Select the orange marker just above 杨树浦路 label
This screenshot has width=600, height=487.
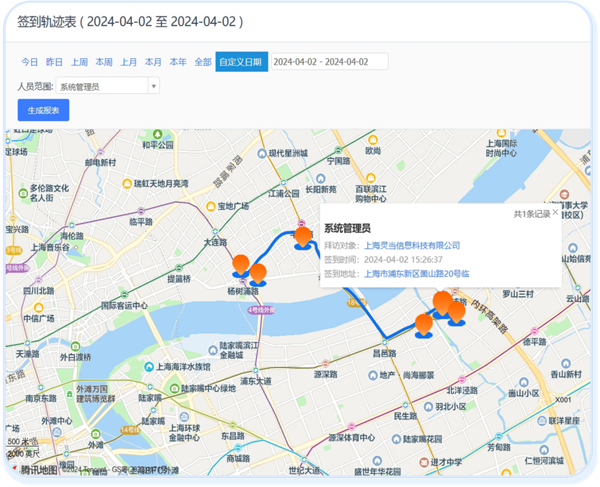coord(258,273)
